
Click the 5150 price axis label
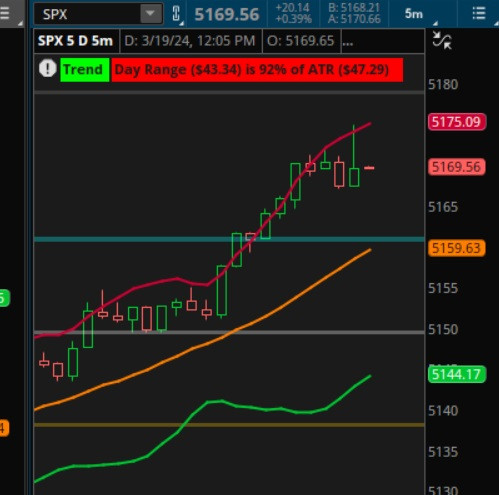pyautogui.click(x=443, y=329)
